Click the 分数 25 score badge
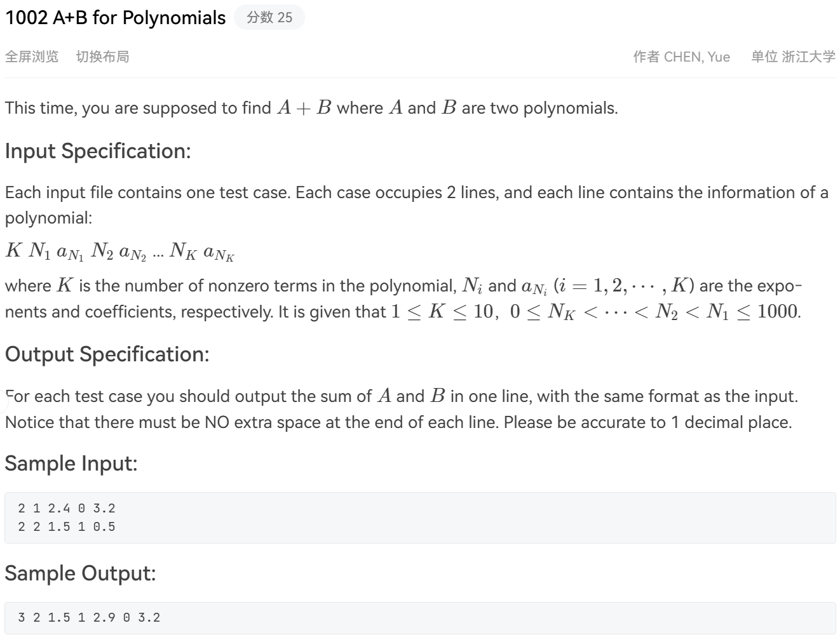Image resolution: width=840 pixels, height=642 pixels. point(269,17)
